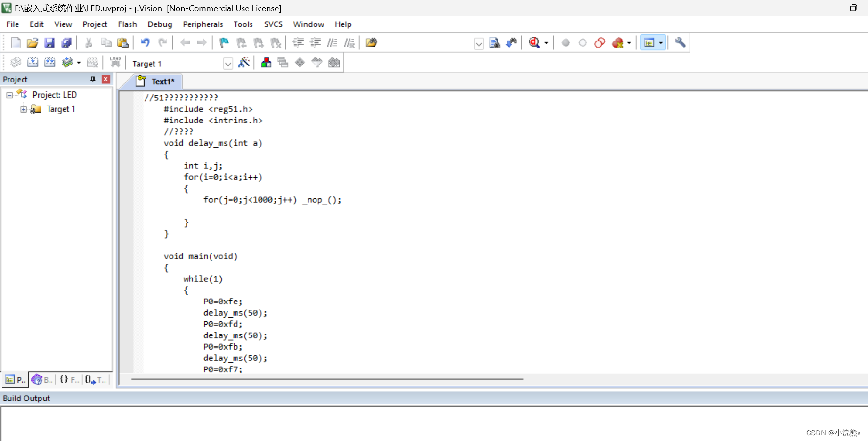
Task: Open Configuration wrench icon
Action: tap(680, 43)
